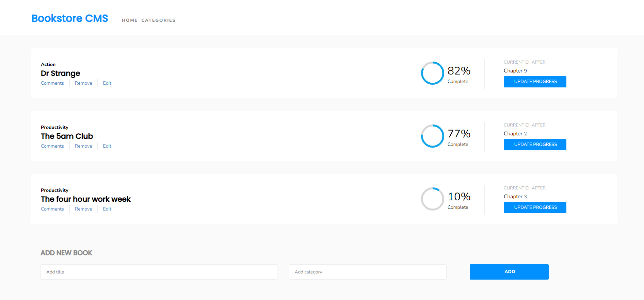Viewport: 644px width, 300px height.
Task: Click The 5am Club 77% progress ring
Action: tap(433, 136)
